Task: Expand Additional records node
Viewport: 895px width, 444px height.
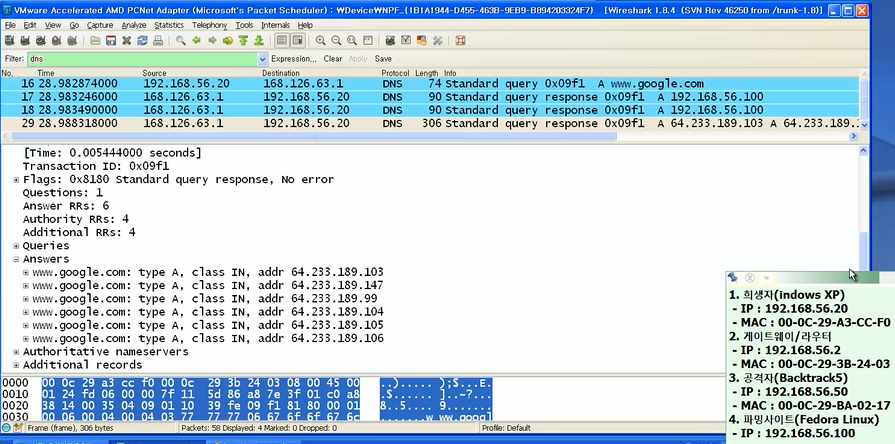Action: [x=16, y=365]
